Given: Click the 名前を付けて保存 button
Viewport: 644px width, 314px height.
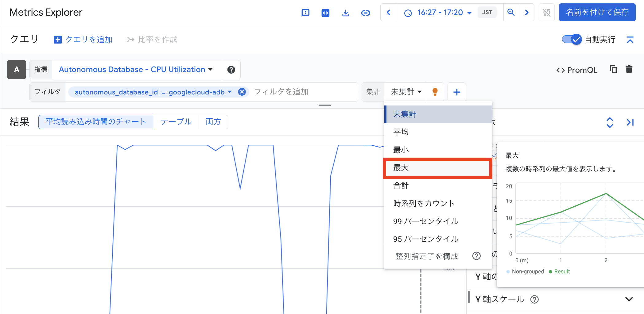Looking at the screenshot, I should 597,12.
